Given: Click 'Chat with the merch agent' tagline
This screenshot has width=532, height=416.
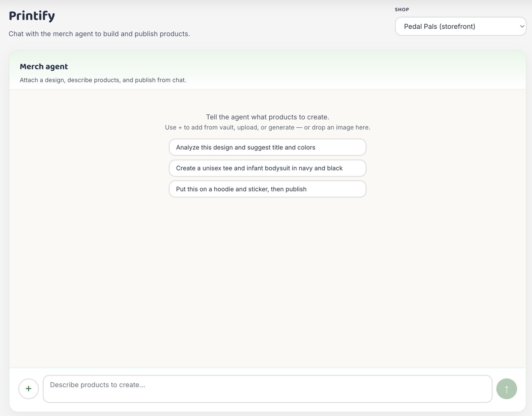Looking at the screenshot, I should (x=99, y=34).
